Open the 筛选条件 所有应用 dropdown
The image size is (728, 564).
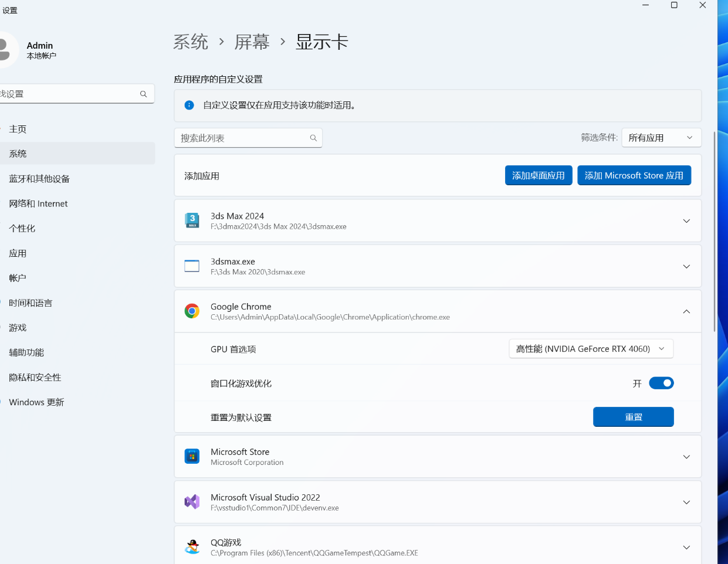pos(661,138)
